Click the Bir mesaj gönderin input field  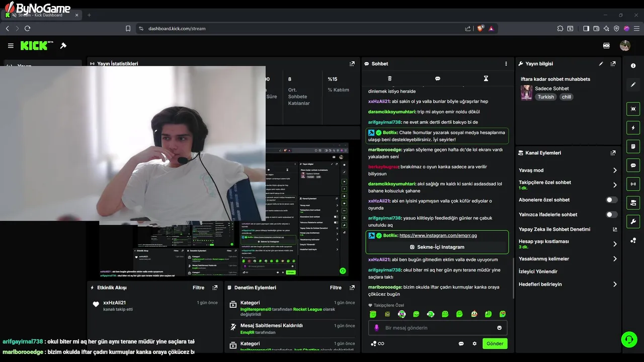pos(437,328)
